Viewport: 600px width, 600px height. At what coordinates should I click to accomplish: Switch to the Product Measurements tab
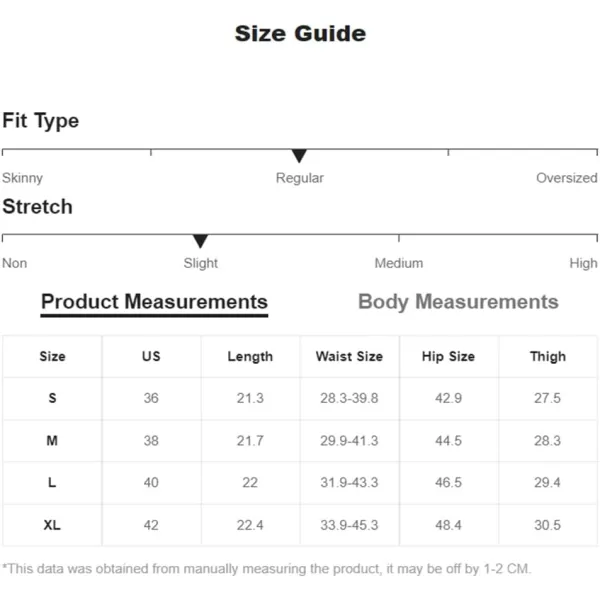(154, 302)
